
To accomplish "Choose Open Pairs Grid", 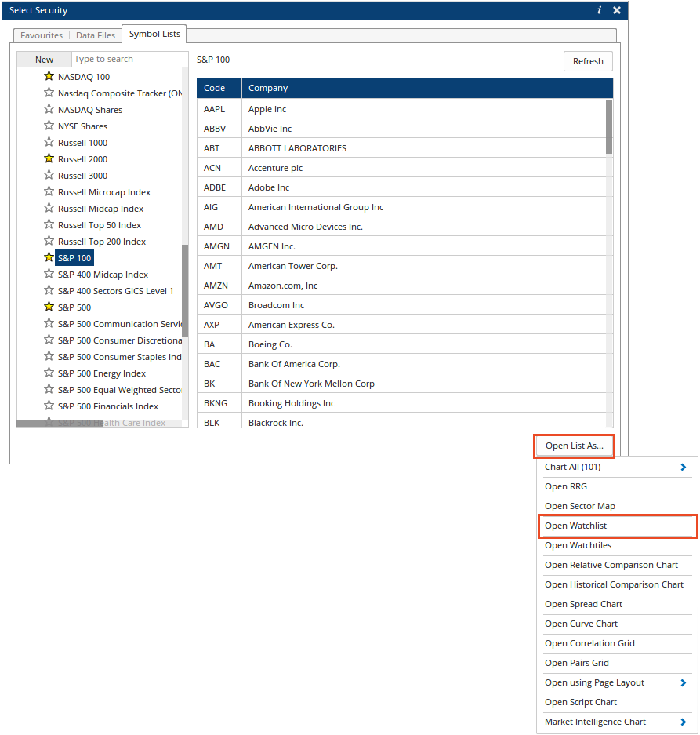I will [618, 664].
